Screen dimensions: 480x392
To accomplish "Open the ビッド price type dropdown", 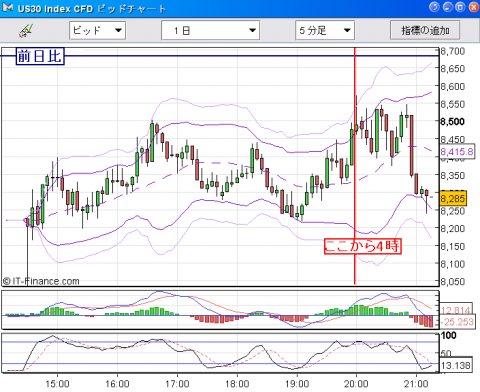I will click(x=97, y=30).
